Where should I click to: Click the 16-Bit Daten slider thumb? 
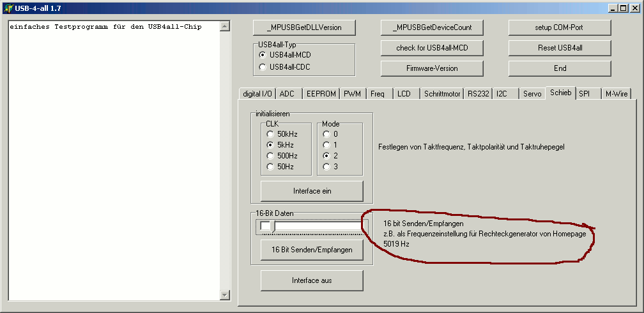pyautogui.click(x=273, y=226)
